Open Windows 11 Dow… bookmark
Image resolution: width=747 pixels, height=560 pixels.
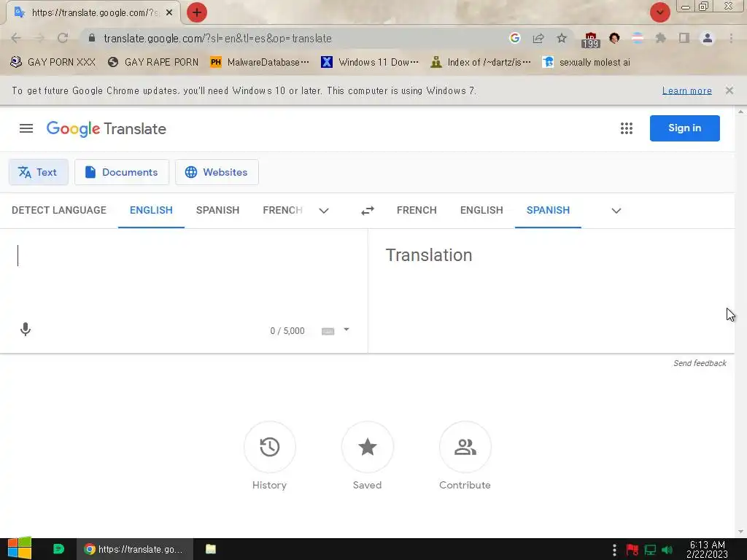(x=370, y=63)
